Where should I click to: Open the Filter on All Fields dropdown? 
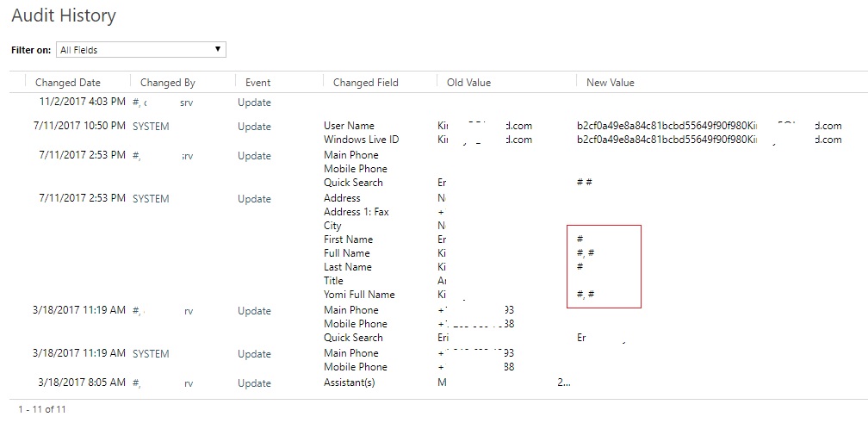pyautogui.click(x=140, y=50)
